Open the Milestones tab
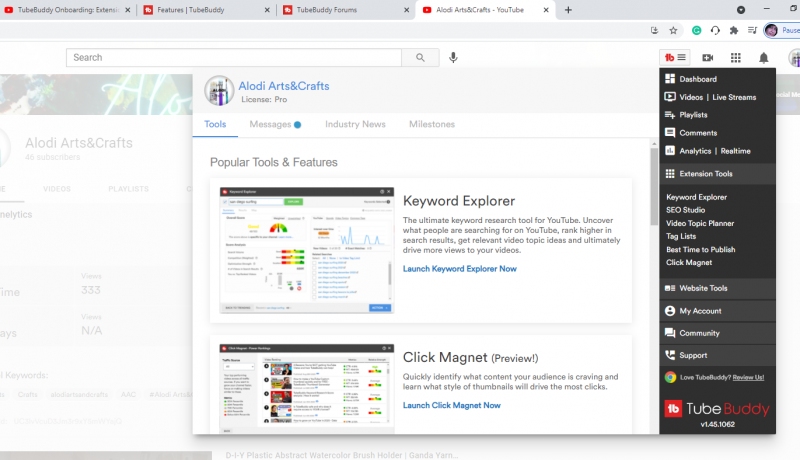 431,125
